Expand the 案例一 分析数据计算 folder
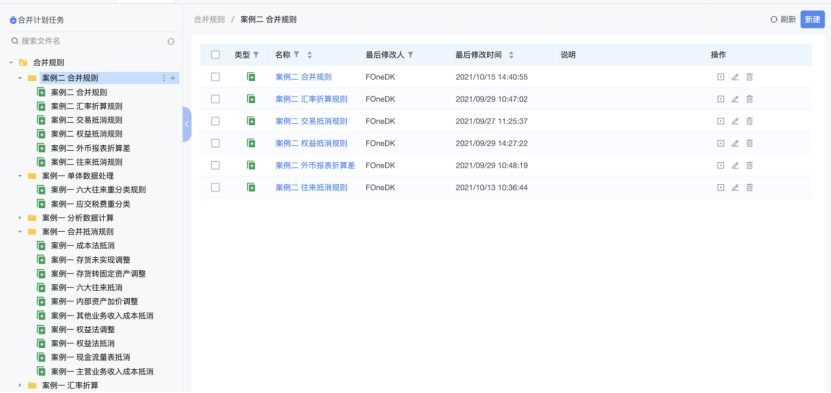This screenshot has width=831, height=393. pyautogui.click(x=20, y=218)
